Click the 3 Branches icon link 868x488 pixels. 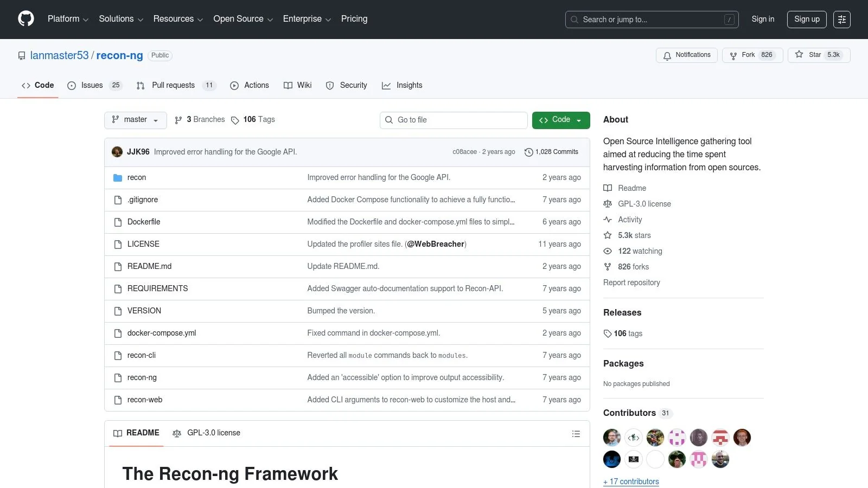pos(178,120)
